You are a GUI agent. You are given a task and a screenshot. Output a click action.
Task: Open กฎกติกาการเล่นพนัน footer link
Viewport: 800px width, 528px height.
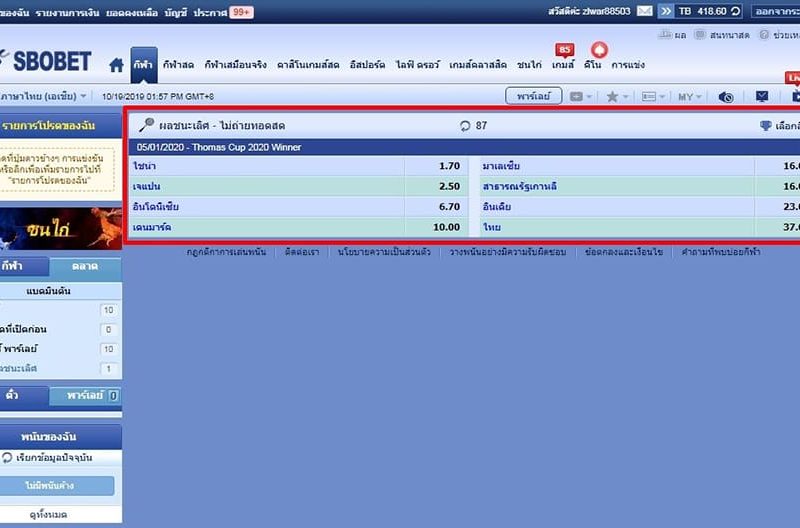[226, 252]
